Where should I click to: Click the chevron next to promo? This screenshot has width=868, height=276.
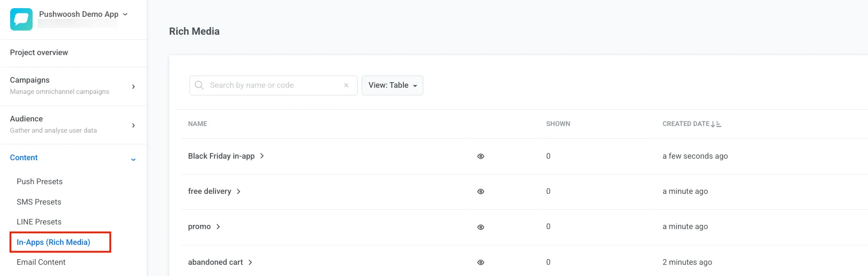point(218,227)
